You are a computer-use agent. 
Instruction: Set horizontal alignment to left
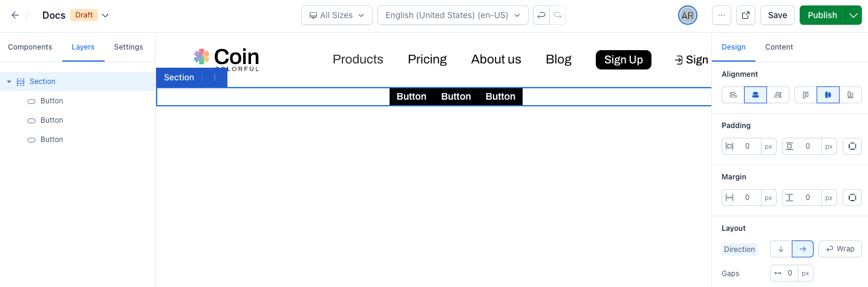pyautogui.click(x=733, y=95)
